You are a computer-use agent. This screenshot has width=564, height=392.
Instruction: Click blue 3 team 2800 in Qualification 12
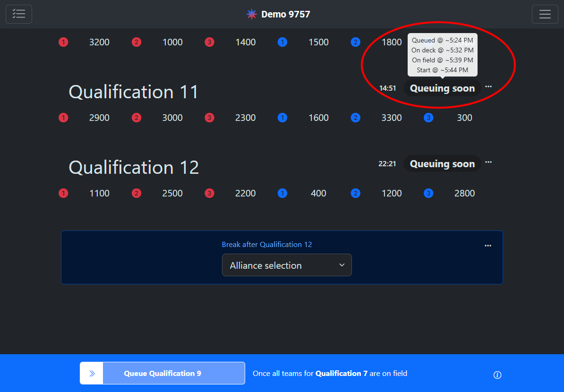pyautogui.click(x=464, y=193)
